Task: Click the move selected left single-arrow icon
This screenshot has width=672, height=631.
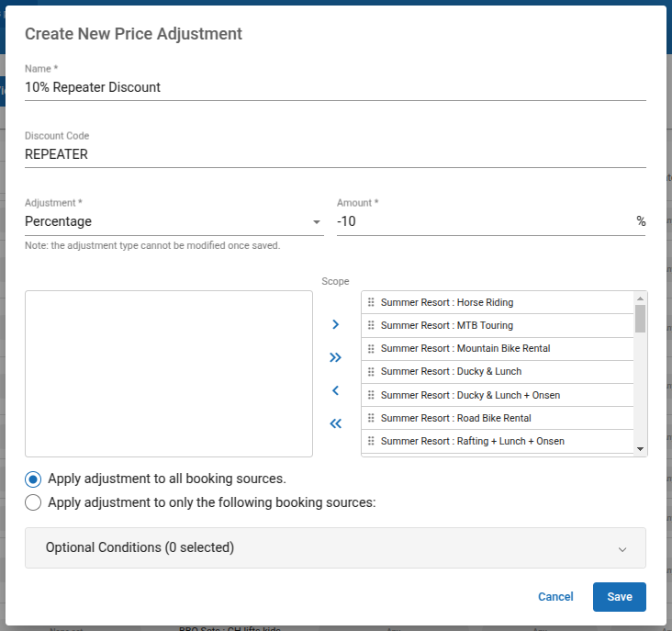Action: pyautogui.click(x=335, y=390)
